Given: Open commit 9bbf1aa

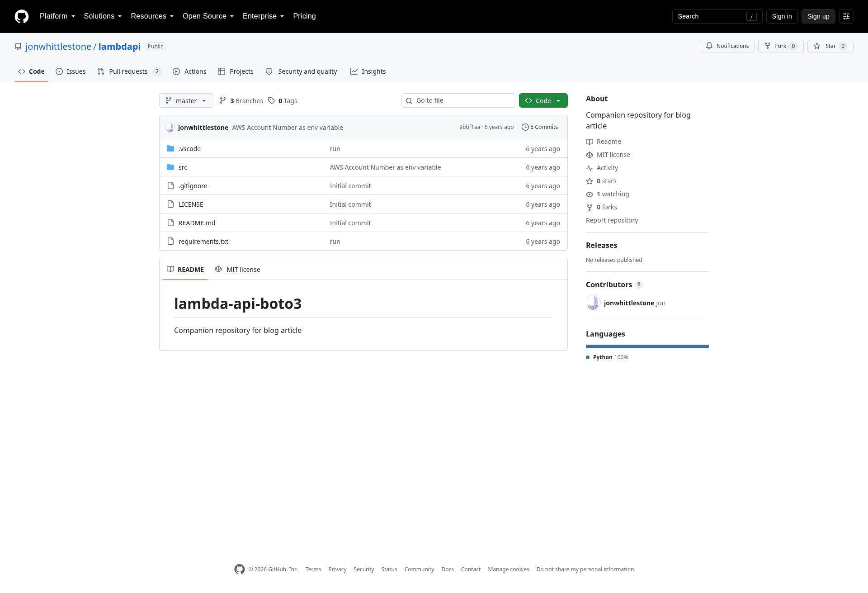Looking at the screenshot, I should [x=470, y=127].
